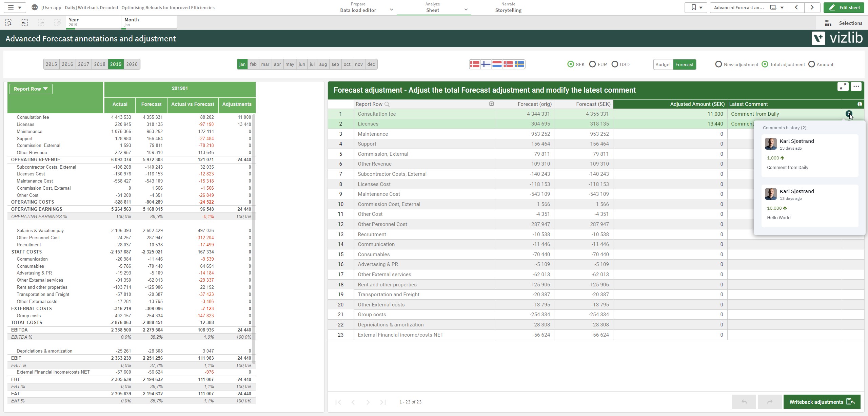Open the bookmarks menu
The height and width of the screenshot is (416, 868).
pos(696,7)
